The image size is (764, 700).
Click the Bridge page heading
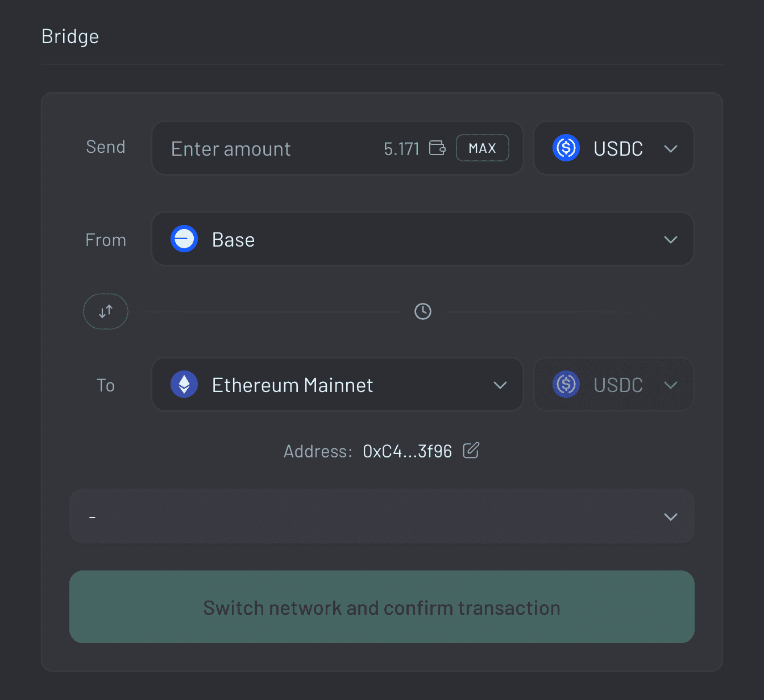(70, 36)
